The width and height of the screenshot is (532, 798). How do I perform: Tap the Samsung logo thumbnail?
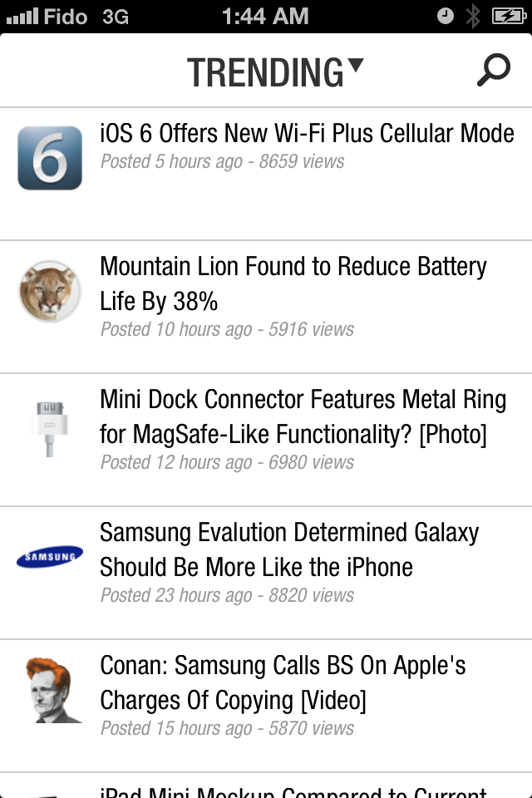(50, 557)
